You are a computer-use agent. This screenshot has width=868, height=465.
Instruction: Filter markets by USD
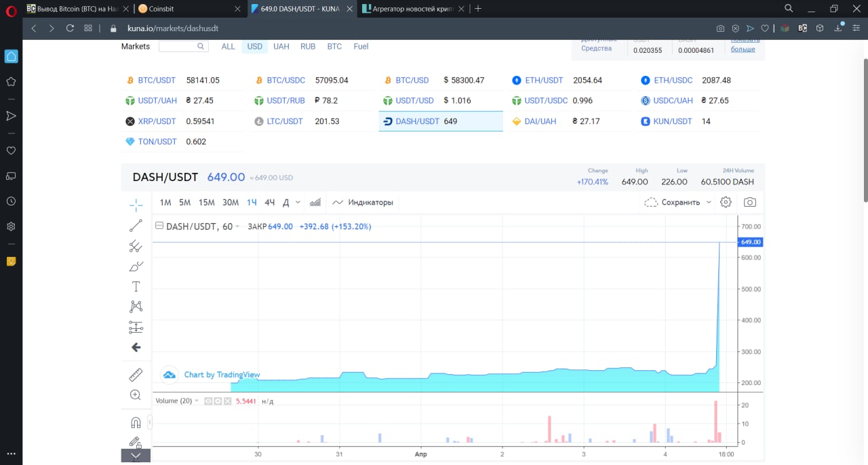point(254,47)
